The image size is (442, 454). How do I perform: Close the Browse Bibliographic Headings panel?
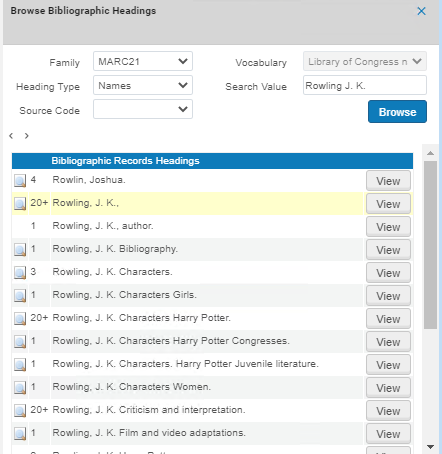421,11
